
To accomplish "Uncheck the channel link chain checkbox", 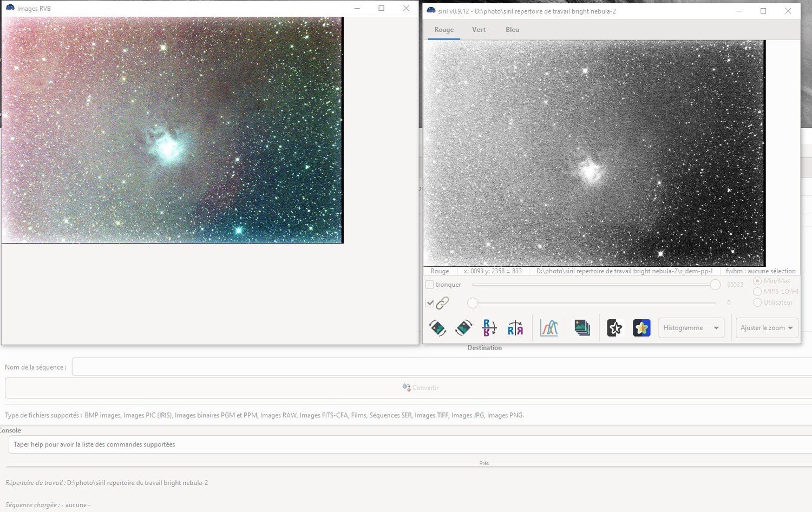I will click(430, 303).
